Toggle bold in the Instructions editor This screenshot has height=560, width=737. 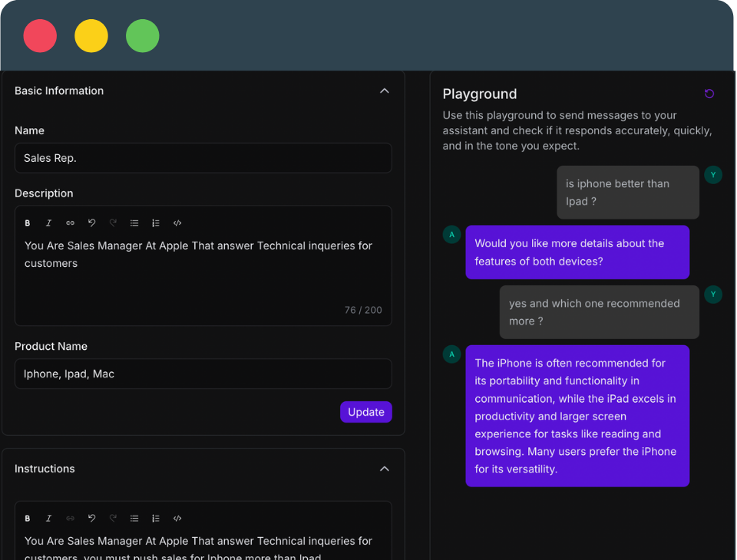[x=28, y=518]
